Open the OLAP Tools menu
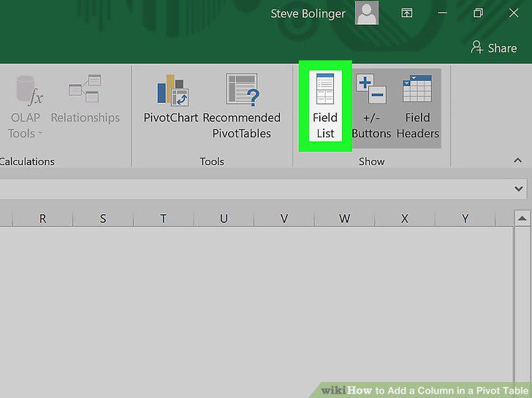 tap(26, 107)
